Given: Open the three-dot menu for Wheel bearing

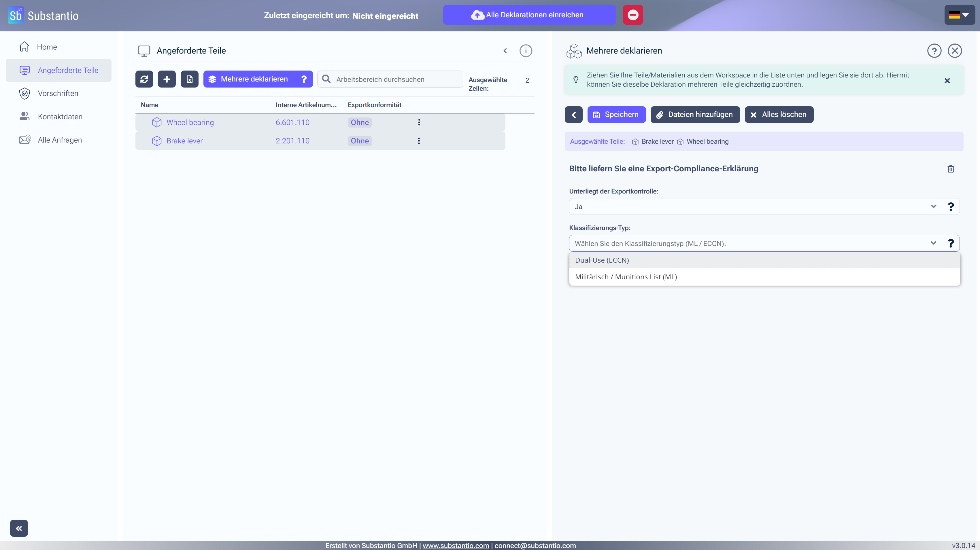Looking at the screenshot, I should click(419, 122).
